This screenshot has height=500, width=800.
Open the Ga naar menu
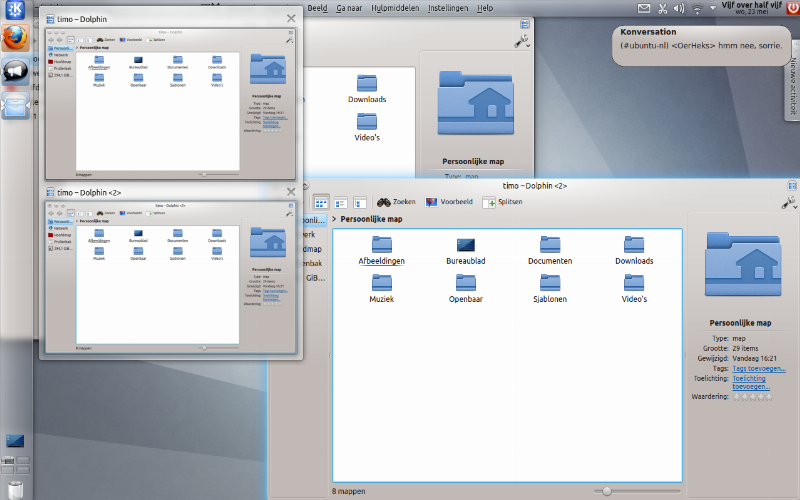349,8
